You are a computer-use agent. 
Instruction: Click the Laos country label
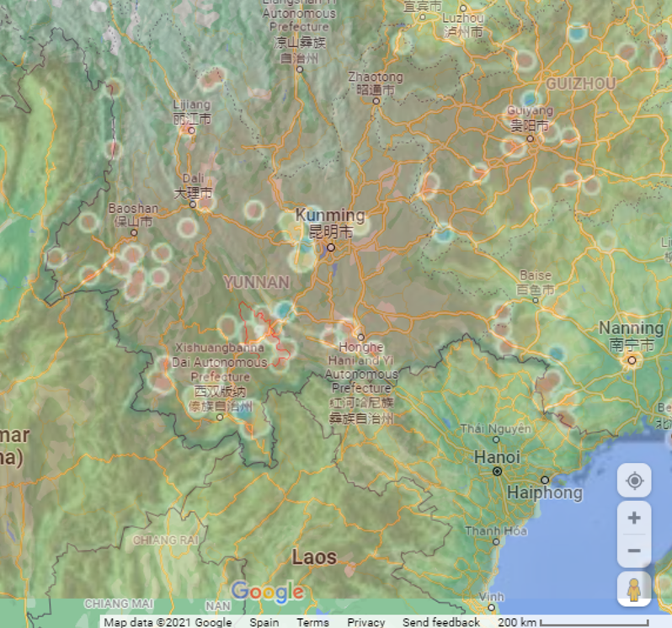[314, 557]
